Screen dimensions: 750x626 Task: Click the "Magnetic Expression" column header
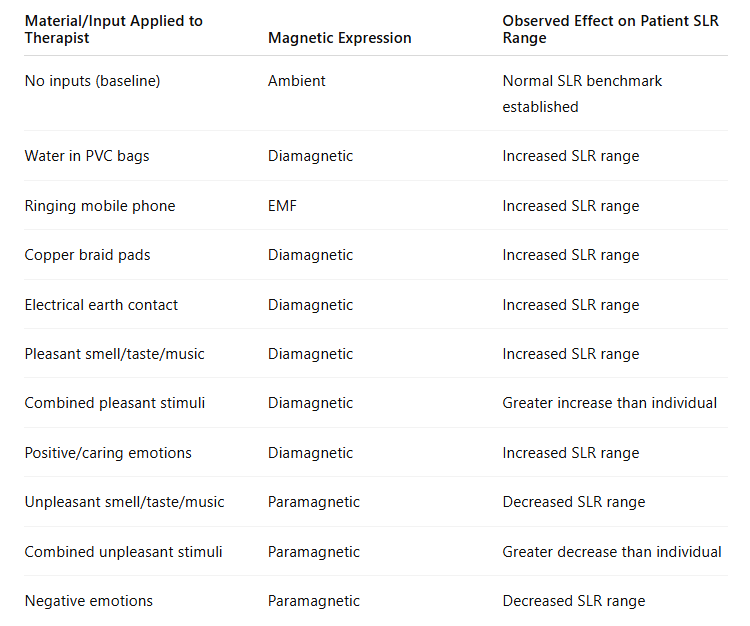339,38
